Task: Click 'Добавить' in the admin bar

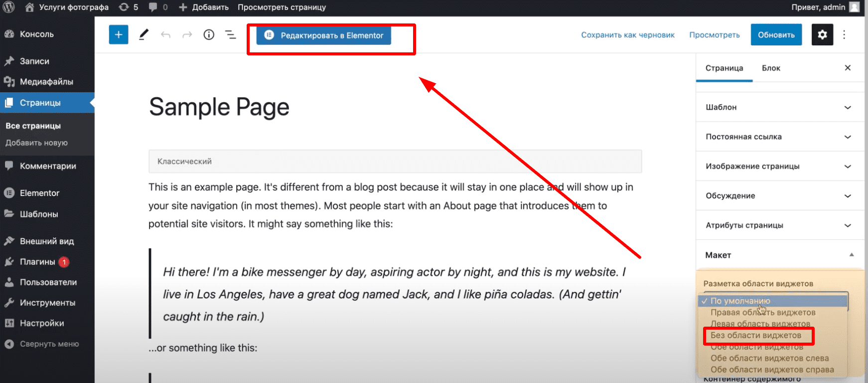Action: click(204, 7)
